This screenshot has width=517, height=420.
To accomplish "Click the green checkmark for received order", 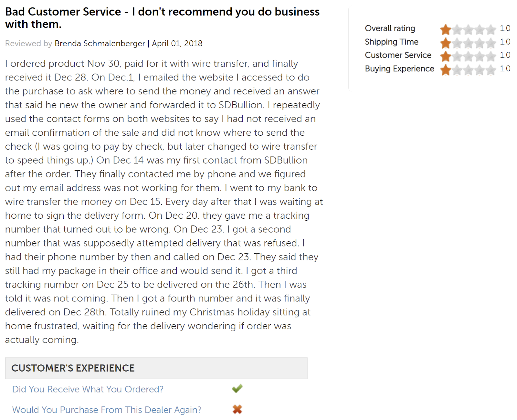I will pos(237,388).
